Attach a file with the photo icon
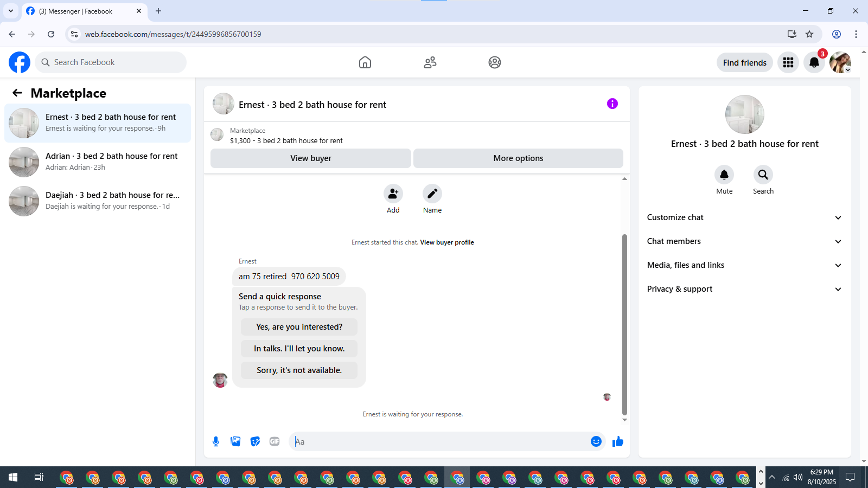868x488 pixels. [235, 441]
